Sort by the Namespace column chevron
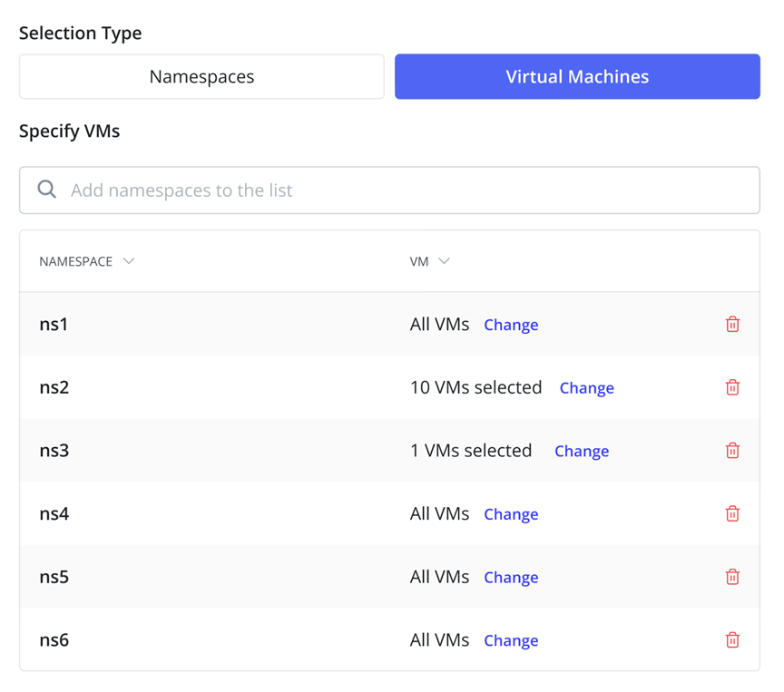 tap(129, 261)
